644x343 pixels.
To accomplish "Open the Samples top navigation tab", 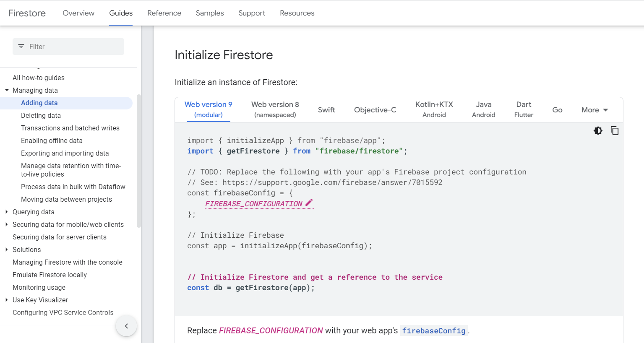I will (210, 13).
